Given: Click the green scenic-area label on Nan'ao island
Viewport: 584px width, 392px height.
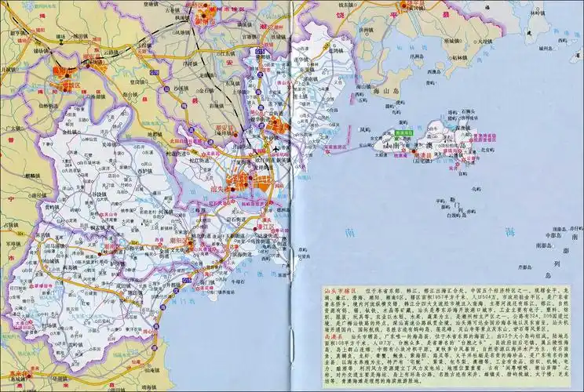Looking at the screenshot, I should tap(403, 132).
